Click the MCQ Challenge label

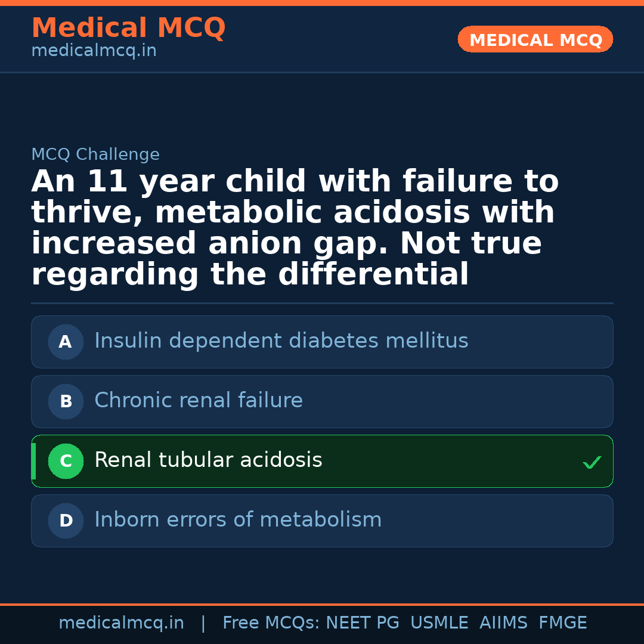click(95, 155)
